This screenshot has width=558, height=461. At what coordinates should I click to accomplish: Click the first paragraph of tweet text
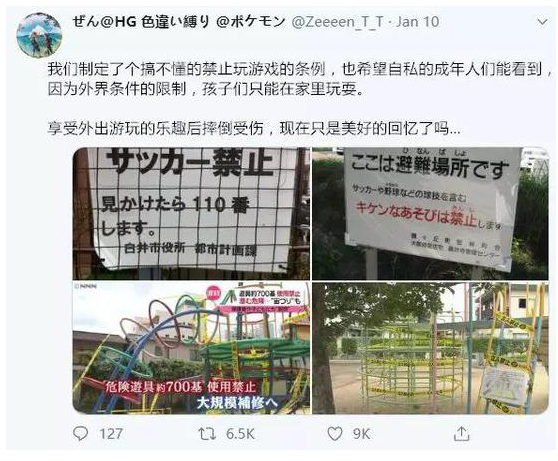pyautogui.click(x=300, y=79)
